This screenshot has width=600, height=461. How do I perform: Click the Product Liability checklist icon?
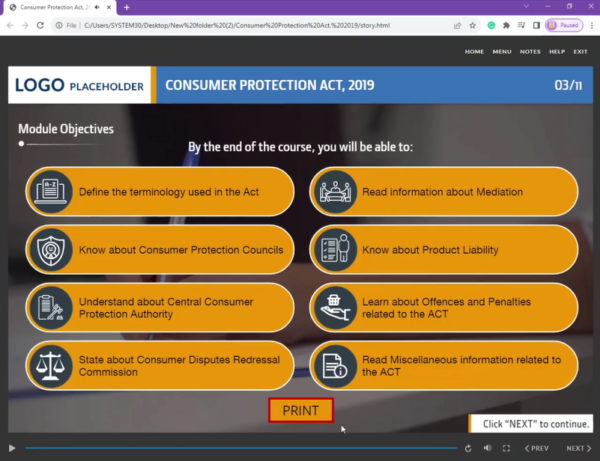333,250
